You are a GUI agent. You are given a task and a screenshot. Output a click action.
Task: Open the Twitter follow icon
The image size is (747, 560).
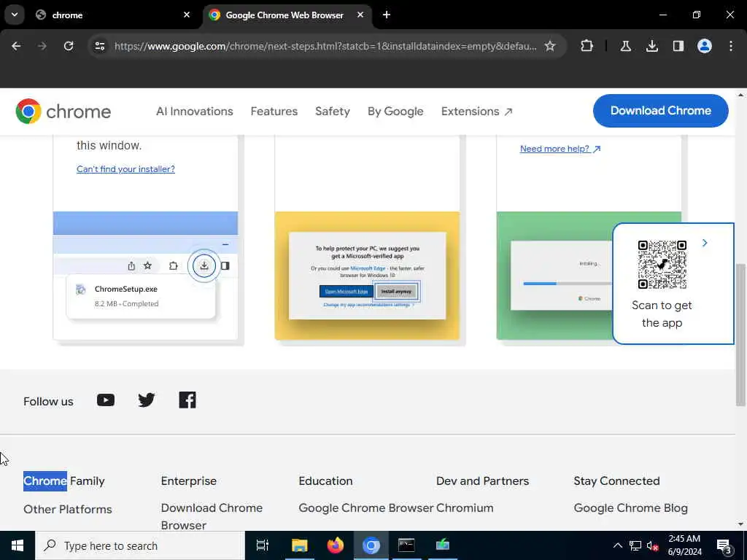146,400
